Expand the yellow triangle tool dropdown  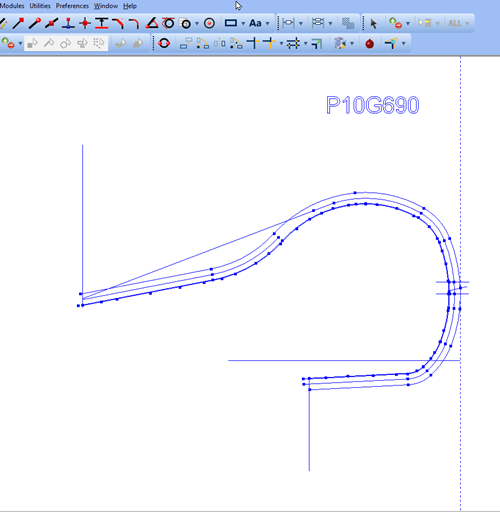404,43
